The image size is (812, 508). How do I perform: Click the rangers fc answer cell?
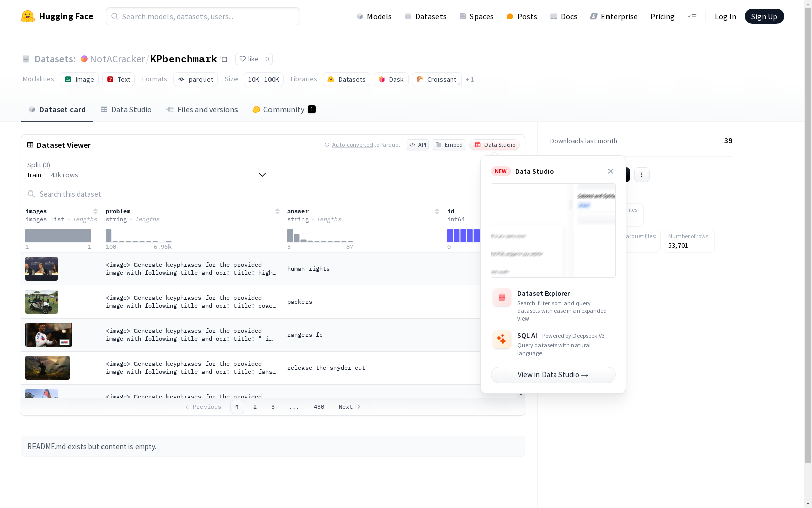tap(363, 335)
